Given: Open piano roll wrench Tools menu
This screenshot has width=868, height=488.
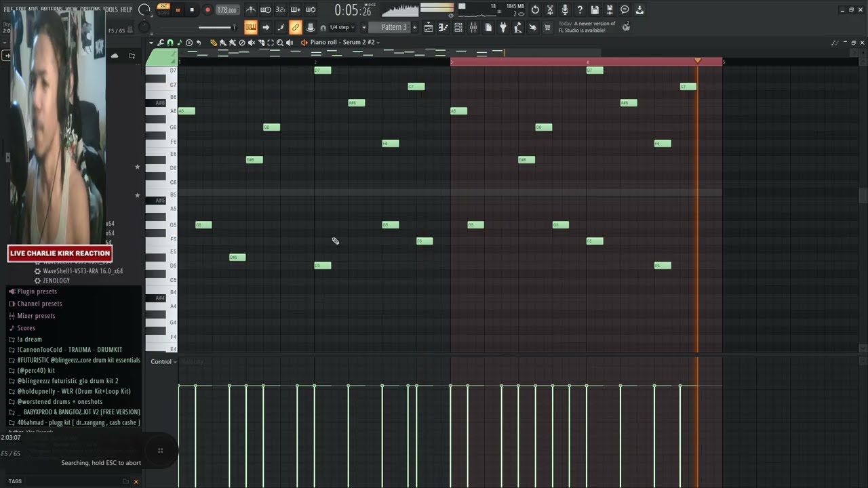Looking at the screenshot, I should pyautogui.click(x=161, y=43).
